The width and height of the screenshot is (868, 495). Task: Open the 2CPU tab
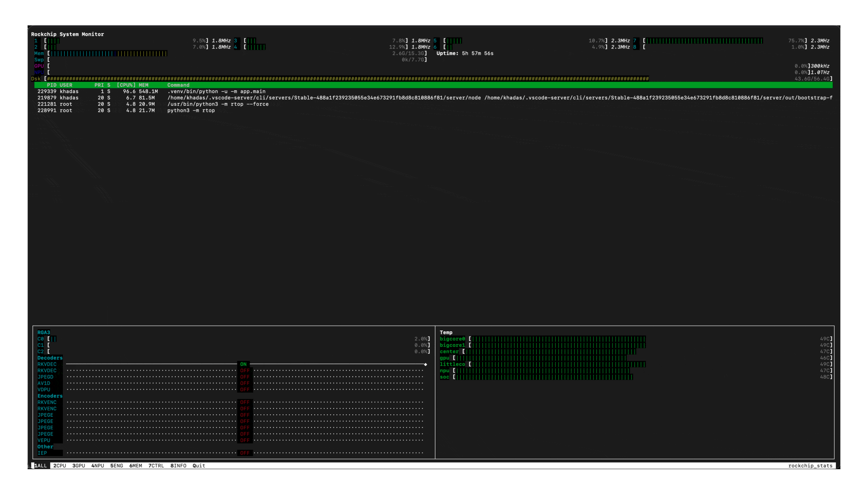60,466
